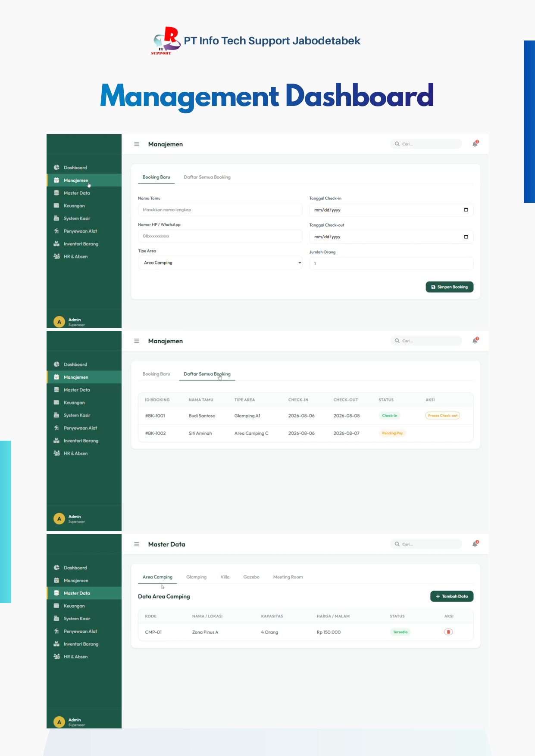Open Inventori Barang icon in booking list screen sidebar
The width and height of the screenshot is (535, 756).
coord(56,441)
